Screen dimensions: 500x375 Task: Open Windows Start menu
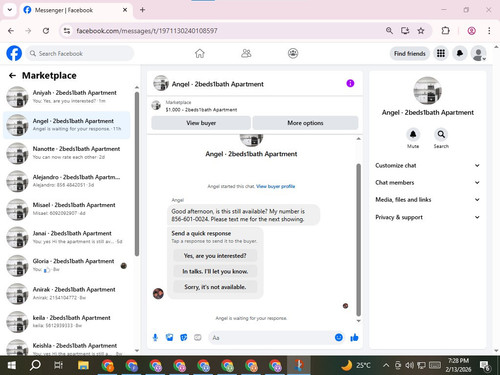click(x=11, y=365)
